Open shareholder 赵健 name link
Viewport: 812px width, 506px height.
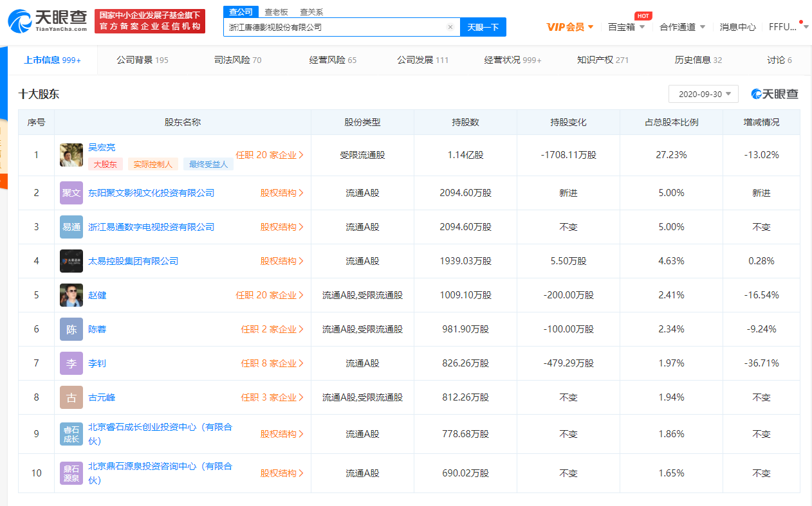tap(97, 295)
